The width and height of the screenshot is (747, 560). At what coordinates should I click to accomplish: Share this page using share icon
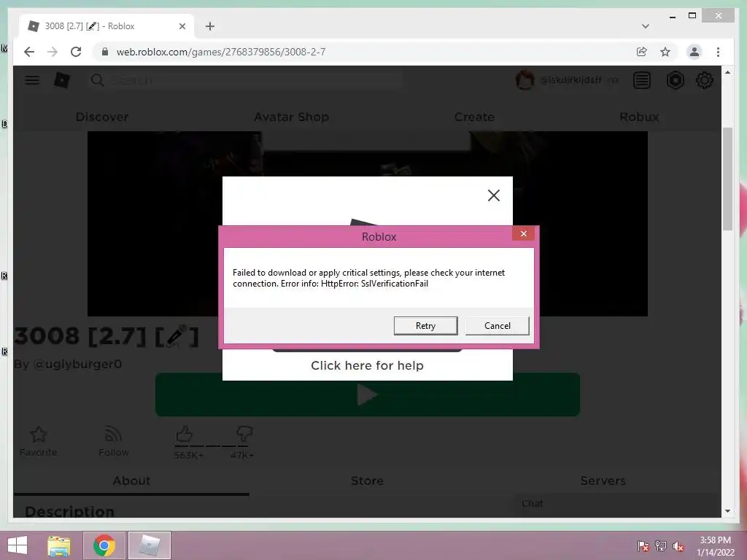pyautogui.click(x=642, y=52)
